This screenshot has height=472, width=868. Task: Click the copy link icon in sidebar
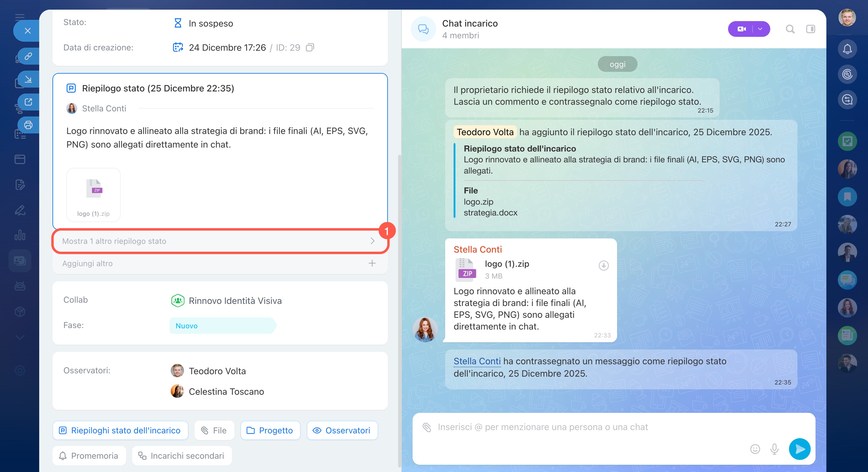coord(28,56)
